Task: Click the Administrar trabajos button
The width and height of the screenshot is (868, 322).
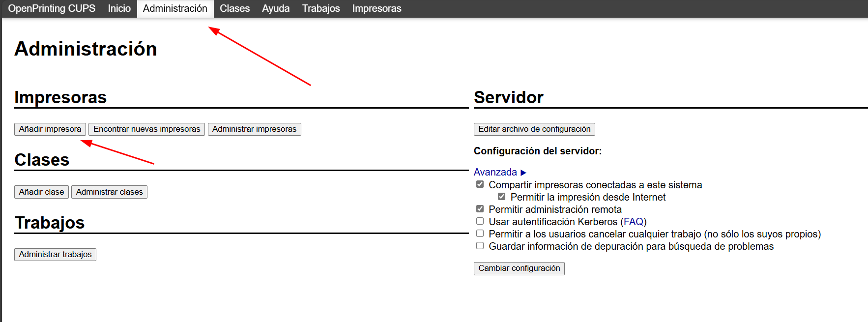Action: tap(55, 255)
